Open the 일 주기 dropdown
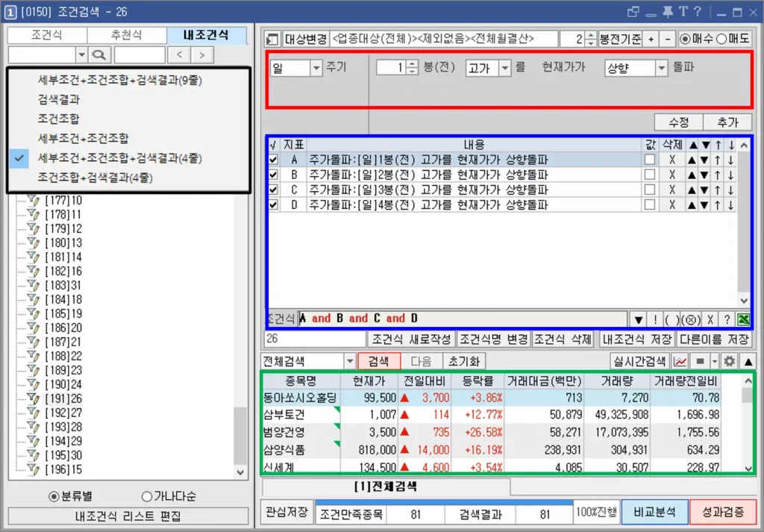Image resolution: width=764 pixels, height=532 pixels. (316, 68)
